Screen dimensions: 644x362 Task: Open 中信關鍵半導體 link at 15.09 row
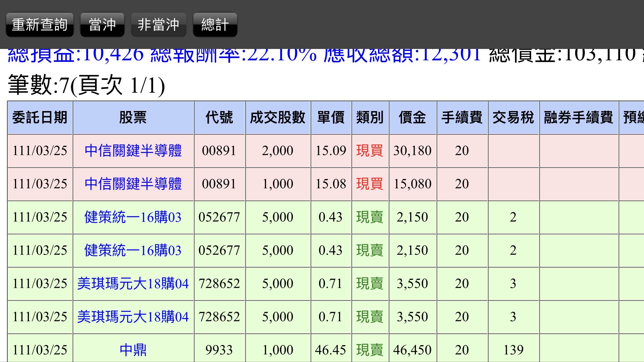pos(133,151)
